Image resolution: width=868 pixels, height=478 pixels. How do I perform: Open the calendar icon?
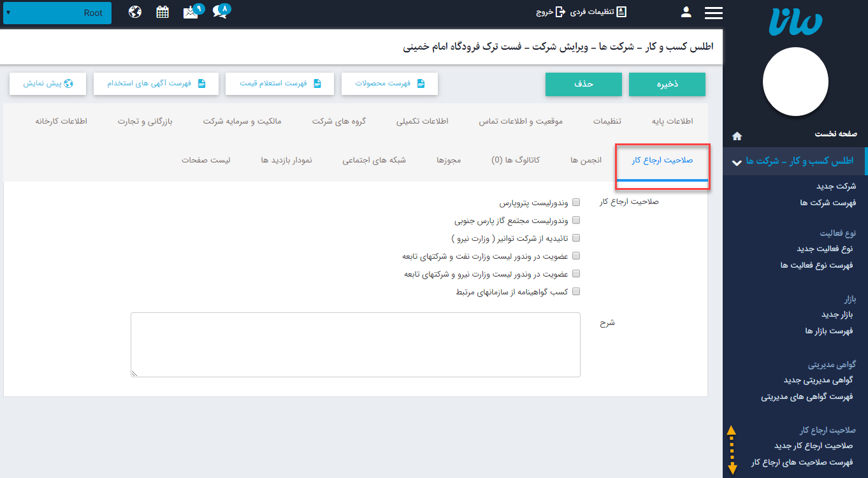point(162,11)
